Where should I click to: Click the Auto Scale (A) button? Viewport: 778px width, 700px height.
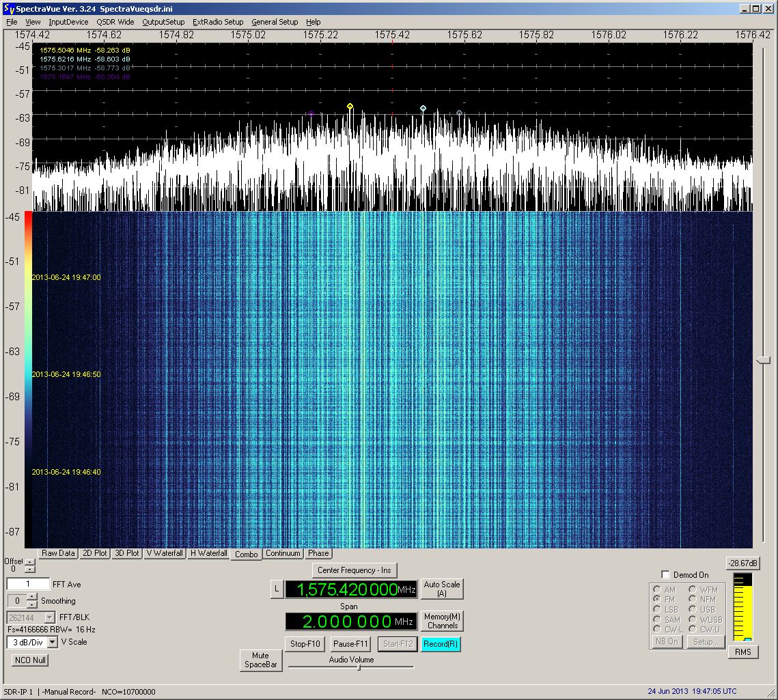441,589
